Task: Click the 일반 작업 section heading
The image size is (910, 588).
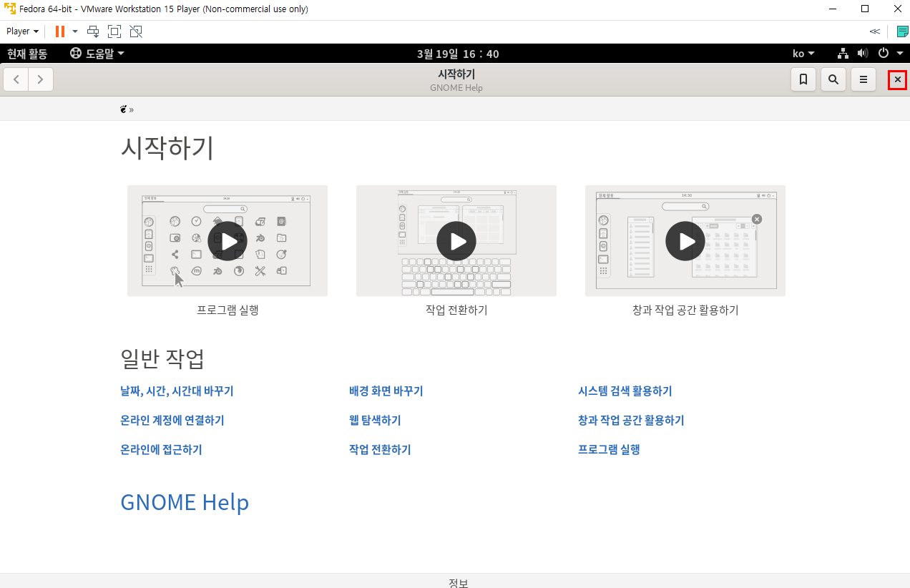Action: point(162,358)
